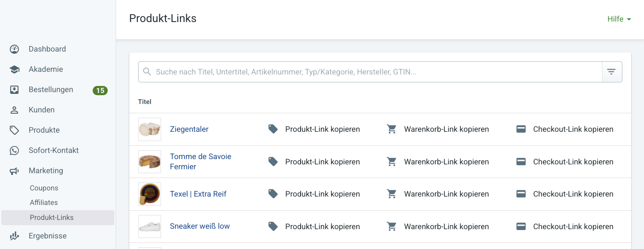Open the Ziegentaler product link

pyautogui.click(x=189, y=129)
